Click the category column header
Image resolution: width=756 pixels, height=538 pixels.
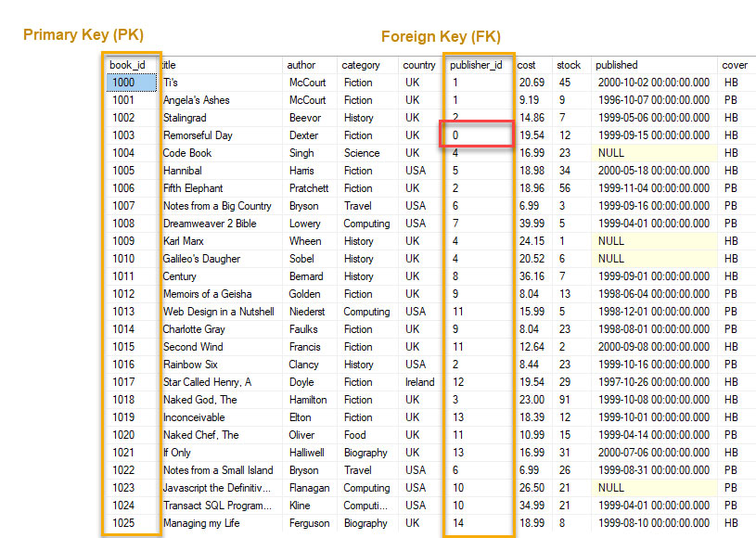coord(361,65)
